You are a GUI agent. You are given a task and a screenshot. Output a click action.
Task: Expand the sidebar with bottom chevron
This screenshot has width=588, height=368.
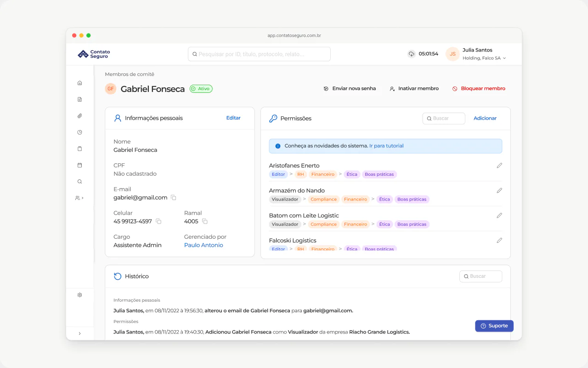79,333
